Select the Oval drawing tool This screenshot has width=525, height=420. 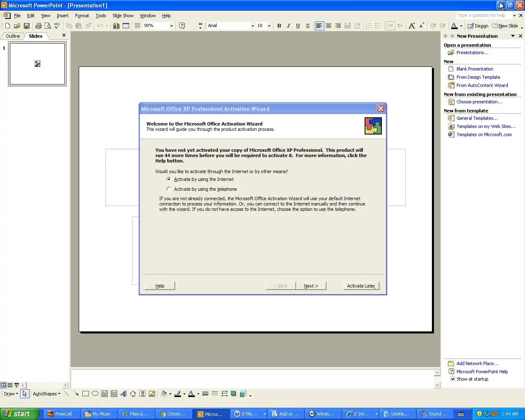coord(95,394)
